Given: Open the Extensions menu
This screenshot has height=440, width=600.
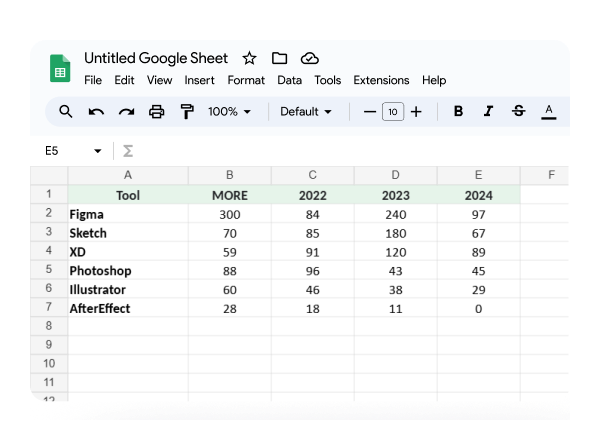Looking at the screenshot, I should coord(381,80).
